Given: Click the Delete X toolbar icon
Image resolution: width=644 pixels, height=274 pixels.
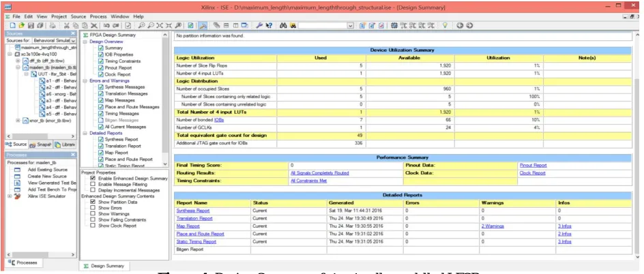Looking at the screenshot, I should click(94, 25).
